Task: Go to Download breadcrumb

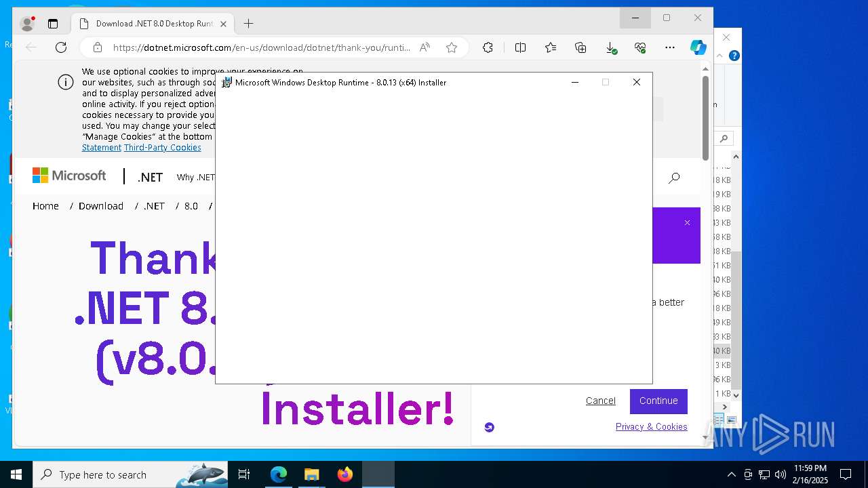Action: point(101,206)
